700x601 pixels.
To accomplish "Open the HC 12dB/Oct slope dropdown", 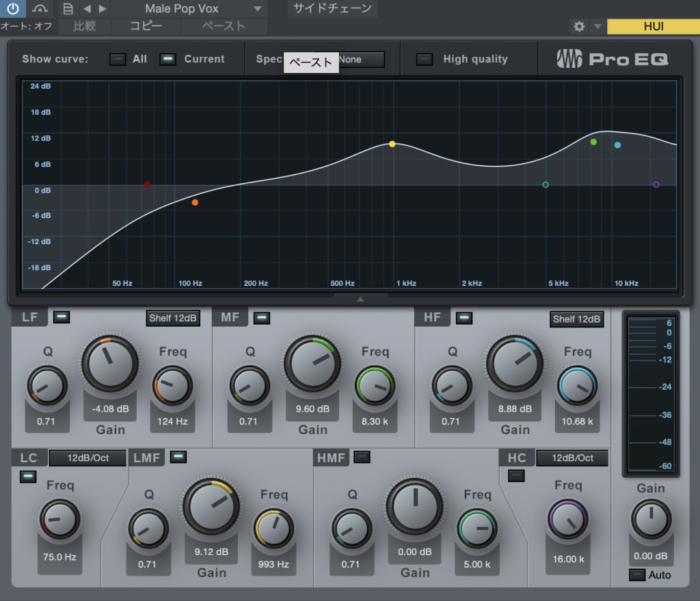I will (x=571, y=458).
